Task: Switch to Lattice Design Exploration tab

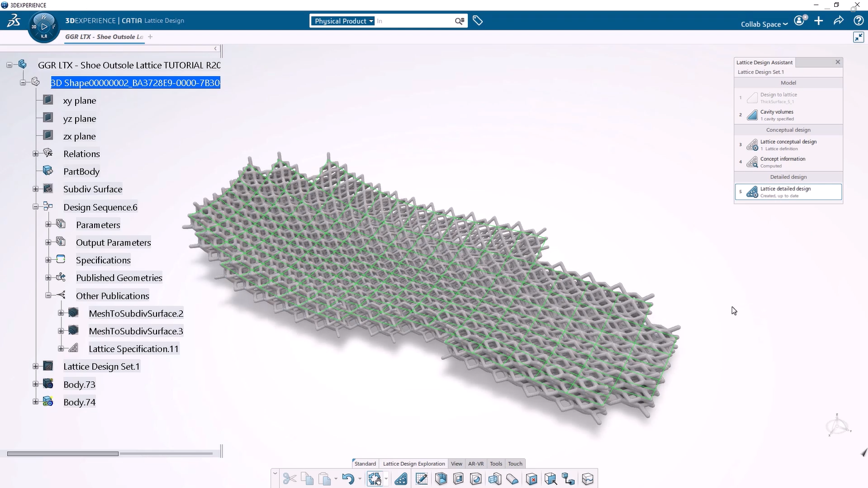Action: coord(413,463)
